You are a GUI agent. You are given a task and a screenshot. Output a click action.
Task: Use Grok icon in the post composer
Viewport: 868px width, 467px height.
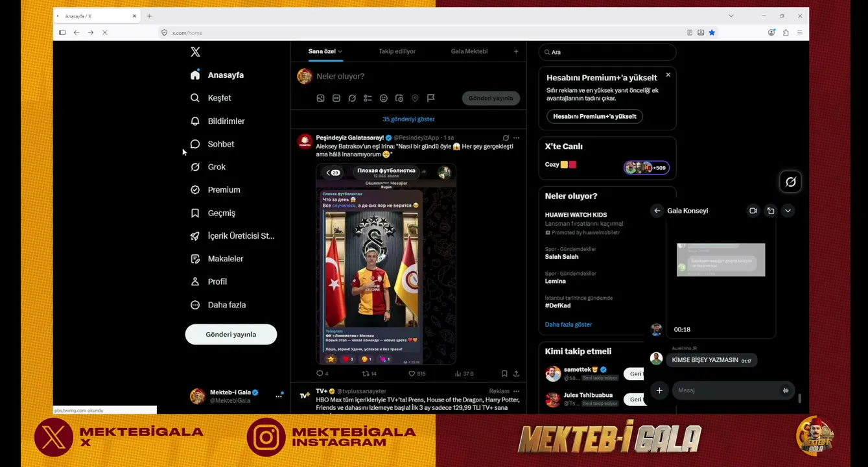pyautogui.click(x=352, y=98)
